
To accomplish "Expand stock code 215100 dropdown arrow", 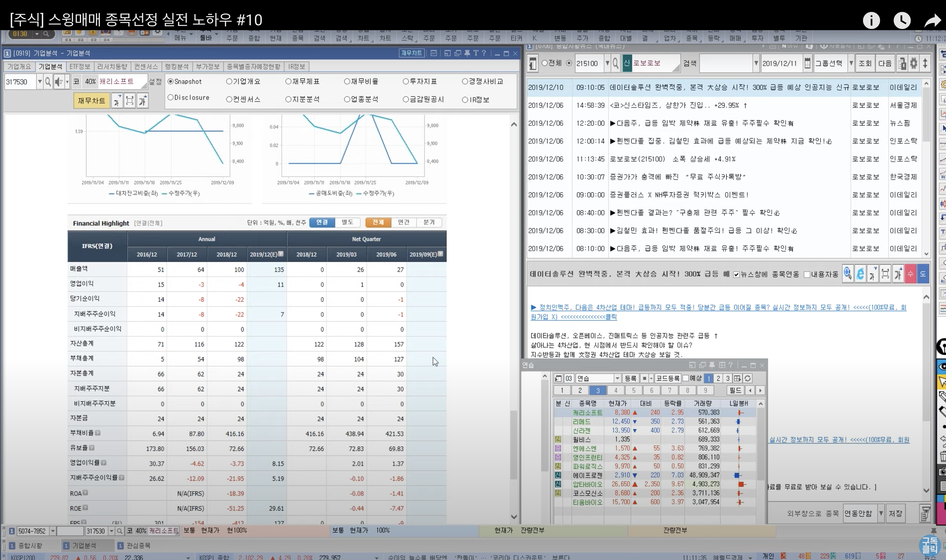I will pos(607,63).
